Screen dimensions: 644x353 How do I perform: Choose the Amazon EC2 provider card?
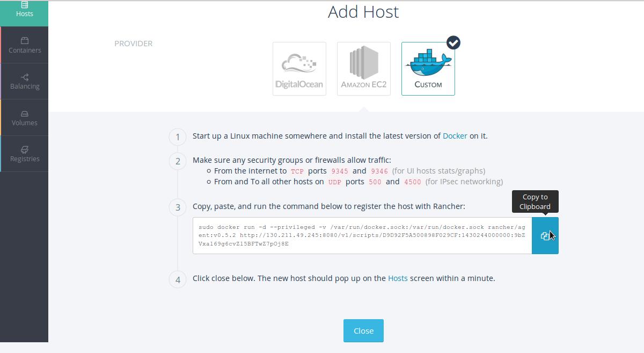click(363, 69)
